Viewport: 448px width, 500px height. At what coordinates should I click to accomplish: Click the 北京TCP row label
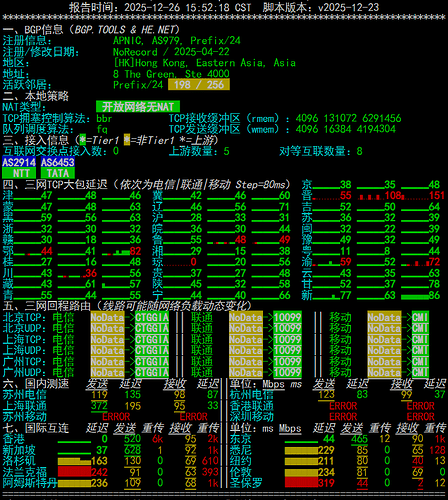point(24,317)
